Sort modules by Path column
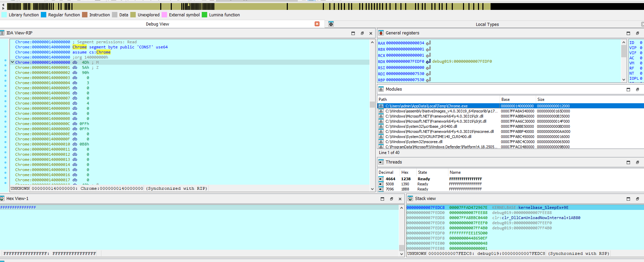This screenshot has width=644, height=262. pos(438,99)
